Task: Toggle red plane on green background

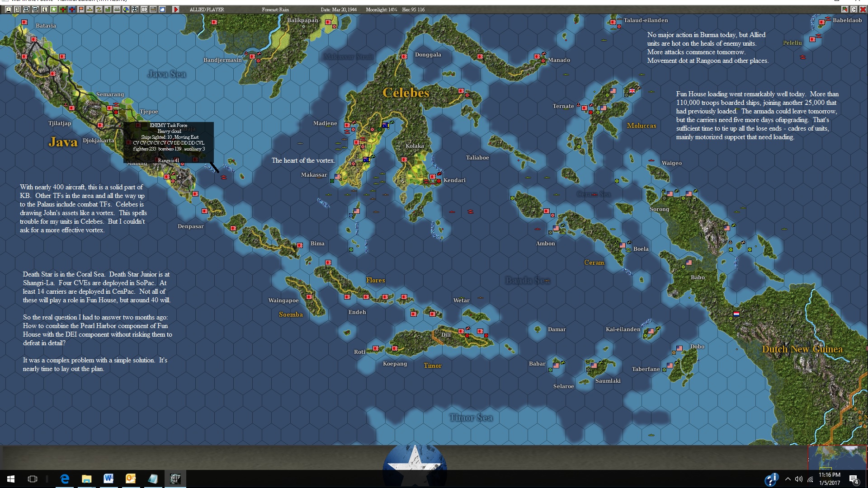Action: pos(63,9)
